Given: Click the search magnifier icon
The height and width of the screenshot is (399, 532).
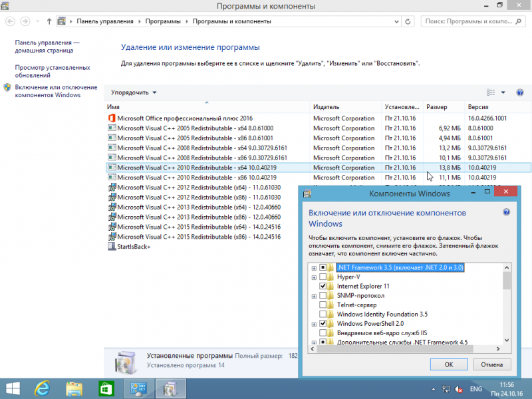Looking at the screenshot, I should [x=518, y=21].
